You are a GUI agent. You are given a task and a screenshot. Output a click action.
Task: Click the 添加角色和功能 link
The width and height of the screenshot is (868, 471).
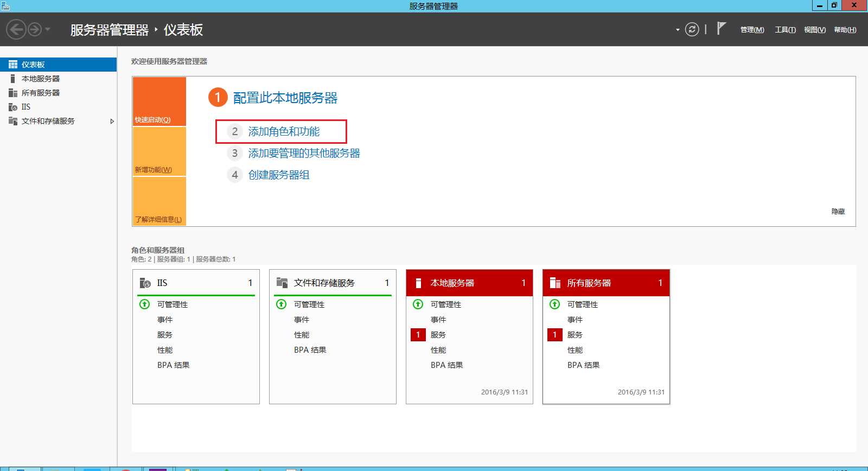pyautogui.click(x=284, y=131)
